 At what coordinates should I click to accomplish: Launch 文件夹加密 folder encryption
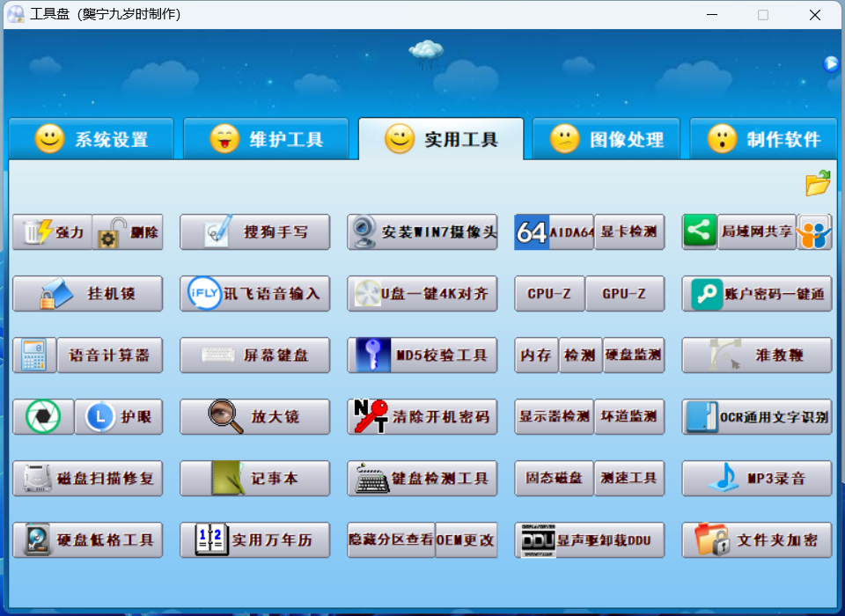757,540
